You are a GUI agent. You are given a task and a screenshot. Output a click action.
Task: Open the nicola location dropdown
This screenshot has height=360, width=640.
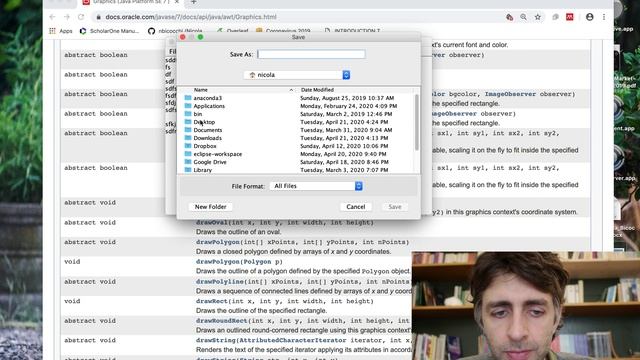click(x=297, y=75)
